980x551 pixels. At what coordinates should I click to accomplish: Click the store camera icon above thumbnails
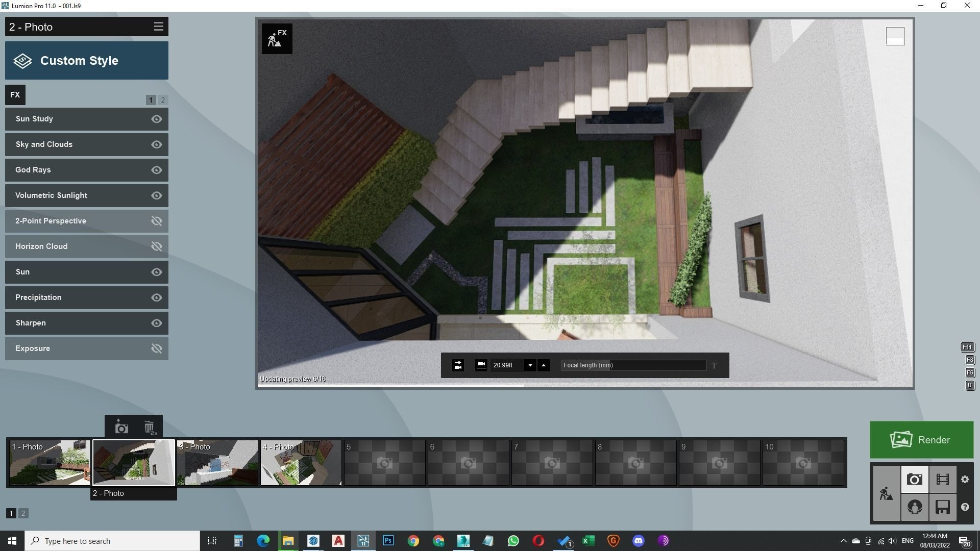[121, 427]
